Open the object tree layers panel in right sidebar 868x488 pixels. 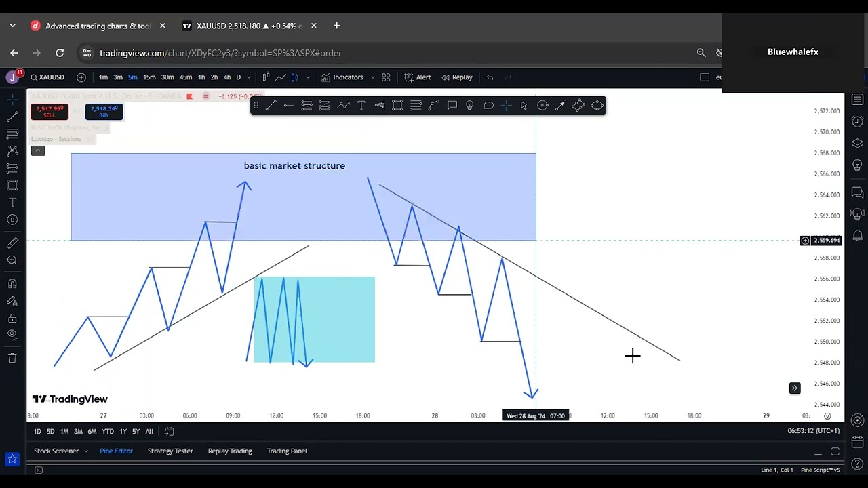tap(857, 144)
